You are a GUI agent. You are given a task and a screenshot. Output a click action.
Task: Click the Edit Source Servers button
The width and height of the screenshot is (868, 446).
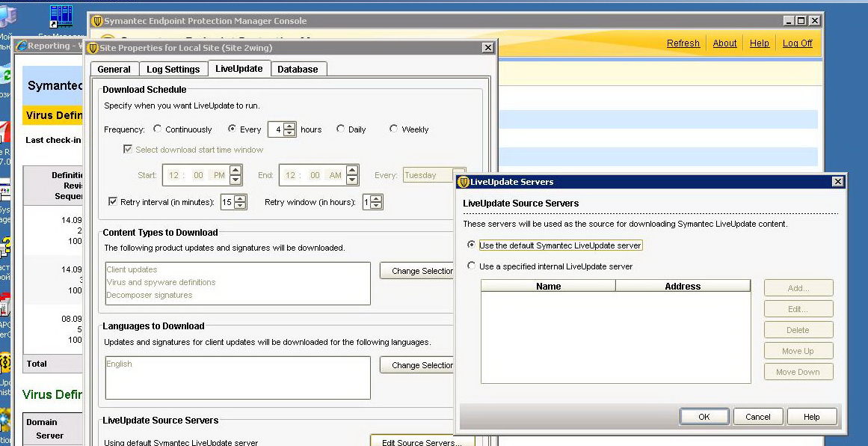[421, 442]
